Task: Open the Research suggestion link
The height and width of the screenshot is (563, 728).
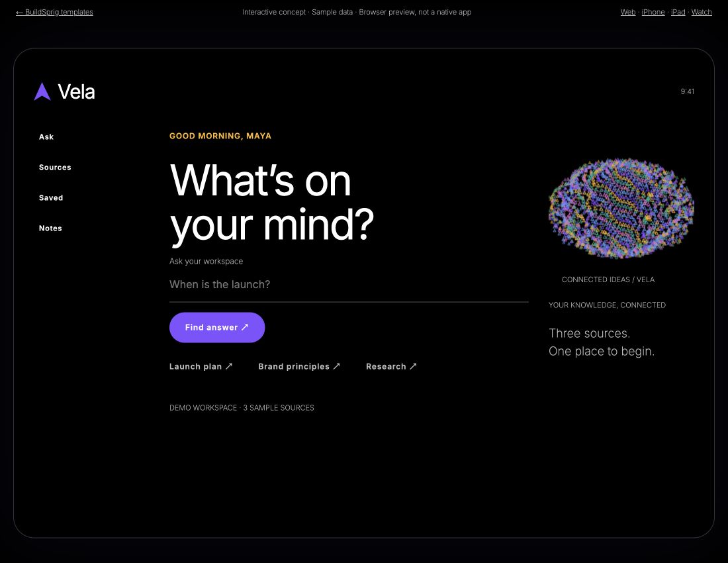Action: point(391,366)
